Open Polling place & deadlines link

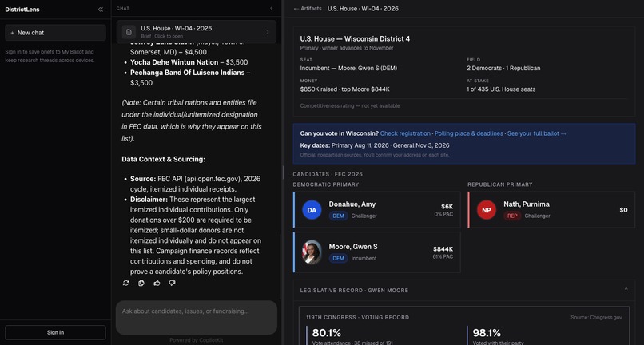tap(469, 133)
